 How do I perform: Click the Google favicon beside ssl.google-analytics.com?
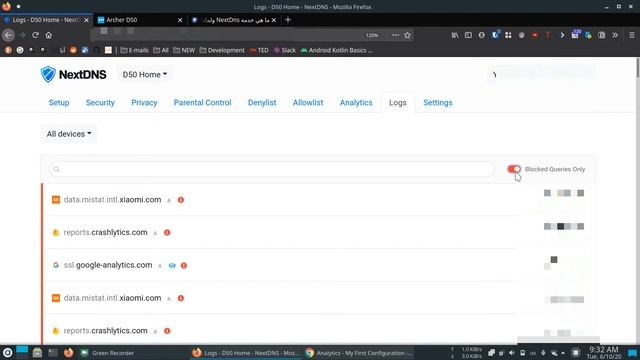[56, 265]
